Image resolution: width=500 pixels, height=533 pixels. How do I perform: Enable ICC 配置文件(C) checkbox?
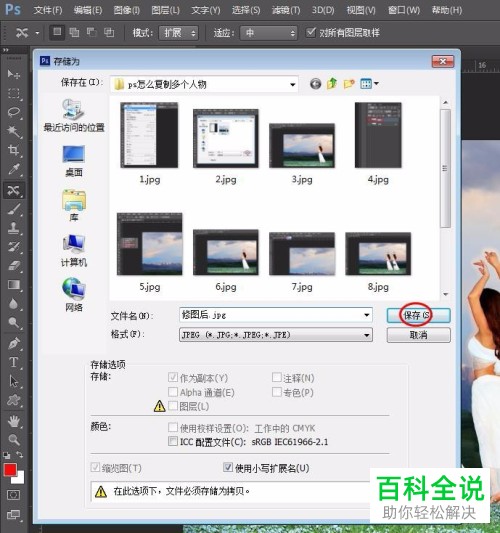(x=173, y=441)
